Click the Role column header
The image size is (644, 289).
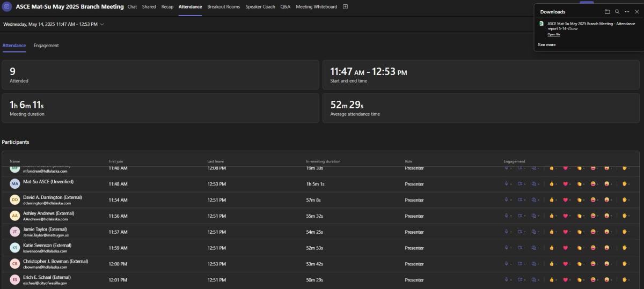408,161
